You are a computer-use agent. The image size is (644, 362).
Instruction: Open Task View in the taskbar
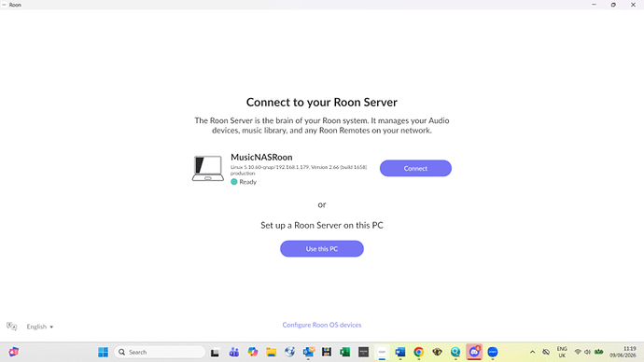[215, 352]
